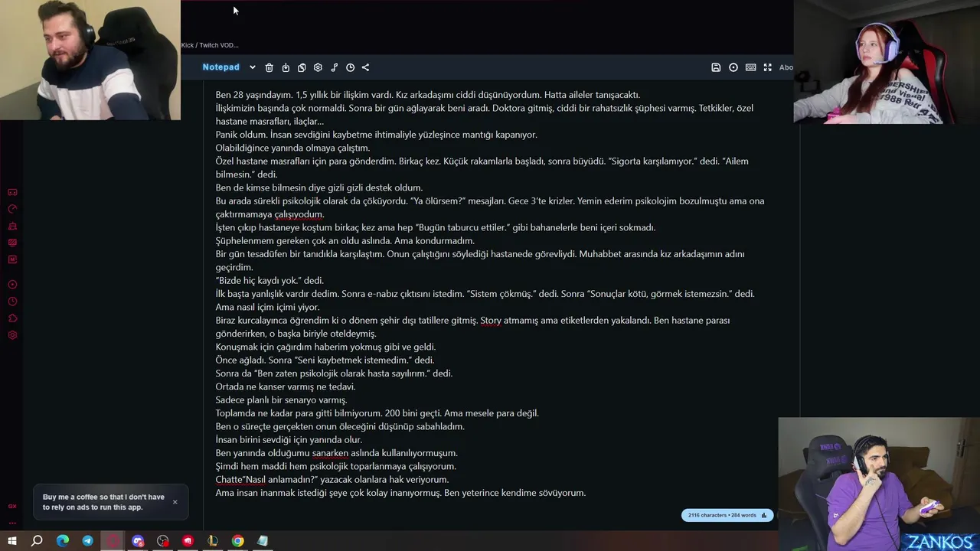Click the clock history icon in Notepad toolbar
Image resolution: width=980 pixels, height=551 pixels.
(350, 67)
